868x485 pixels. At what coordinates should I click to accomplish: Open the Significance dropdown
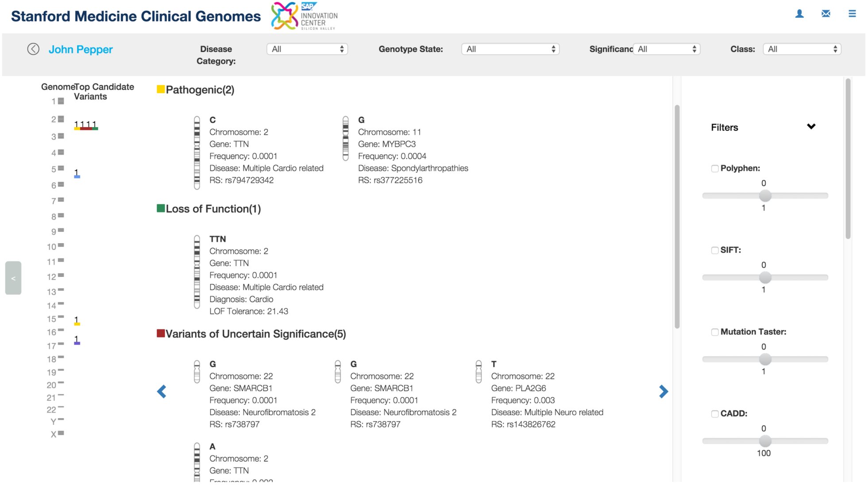[x=667, y=49]
